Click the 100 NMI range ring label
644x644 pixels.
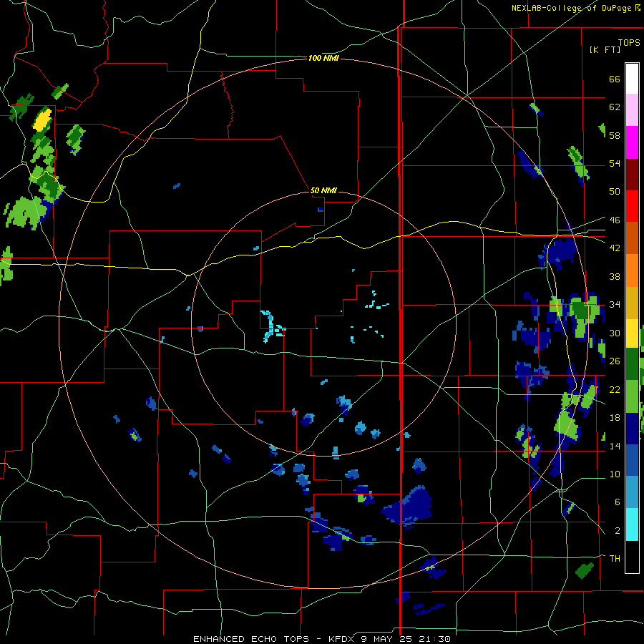click(x=323, y=59)
